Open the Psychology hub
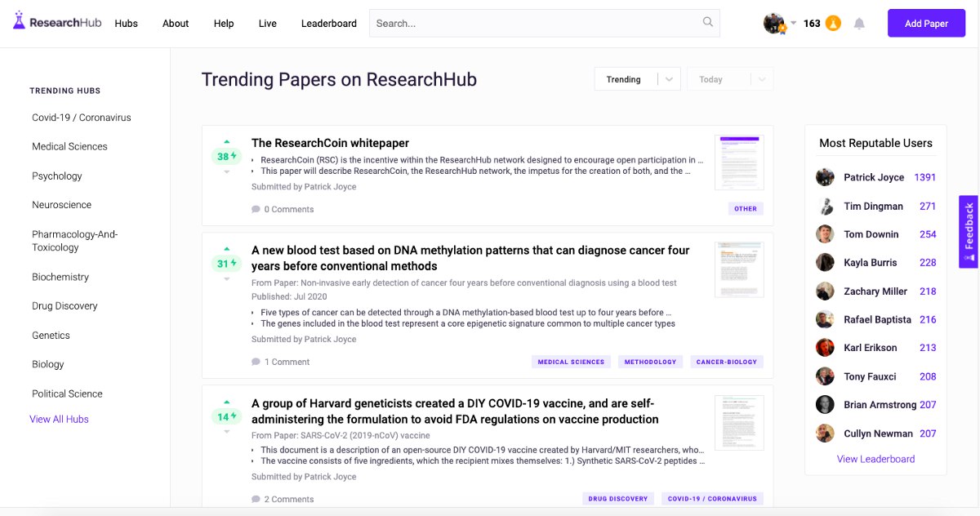 [57, 176]
